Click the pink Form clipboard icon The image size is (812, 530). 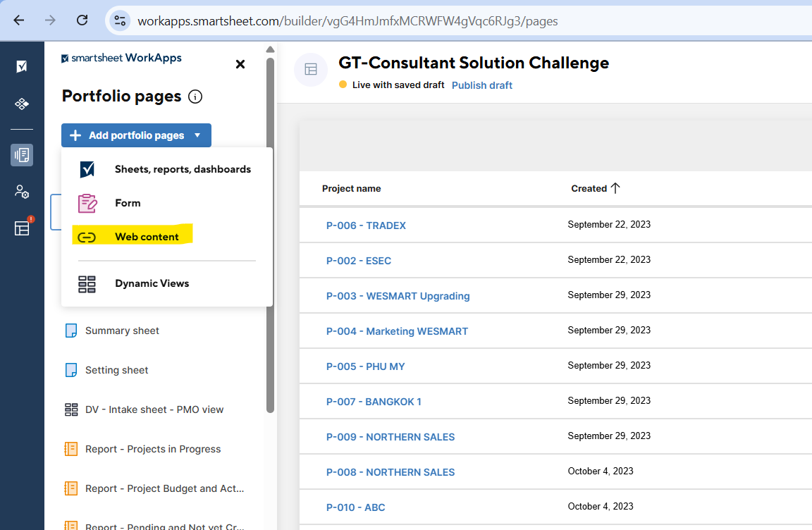pyautogui.click(x=87, y=204)
